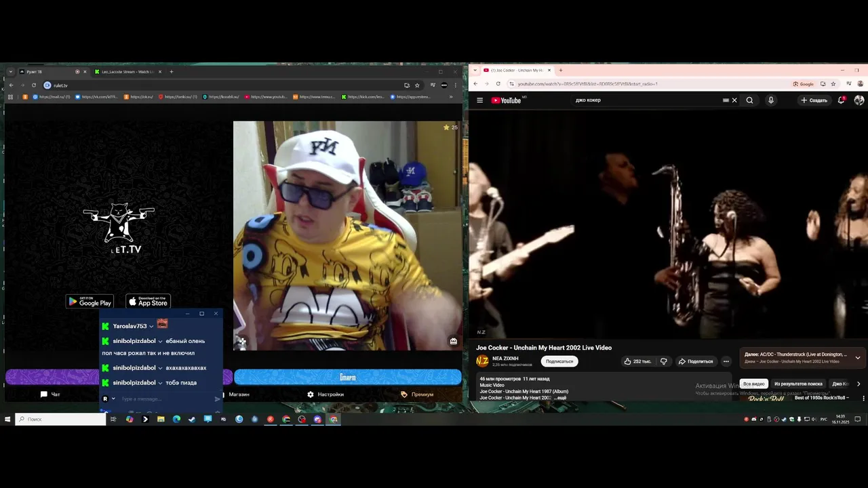
Task: Open the more actions ellipsis under the video
Action: 726,361
